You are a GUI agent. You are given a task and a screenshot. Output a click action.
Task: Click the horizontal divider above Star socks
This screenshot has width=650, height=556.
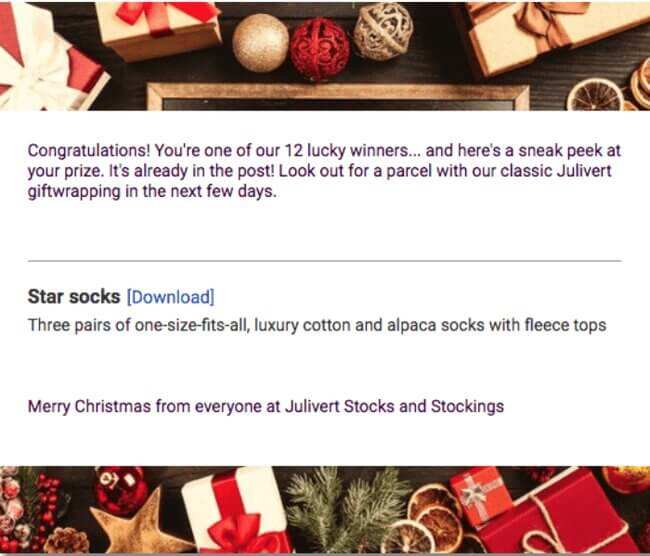324,261
